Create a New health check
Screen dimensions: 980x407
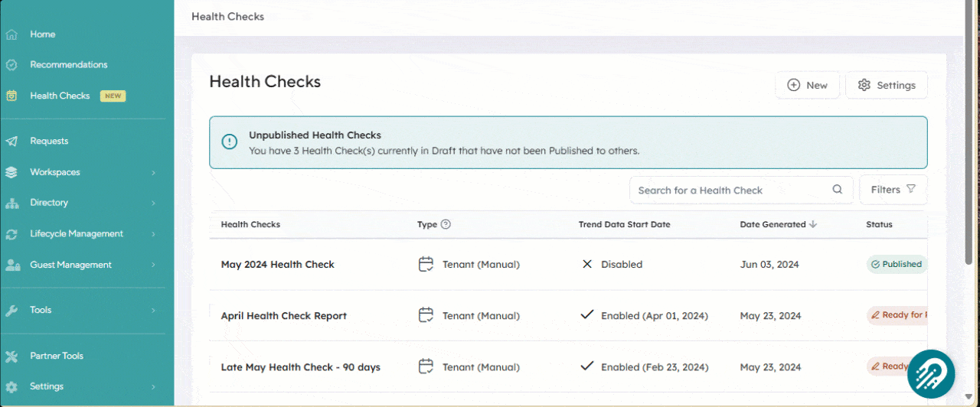[x=807, y=85]
